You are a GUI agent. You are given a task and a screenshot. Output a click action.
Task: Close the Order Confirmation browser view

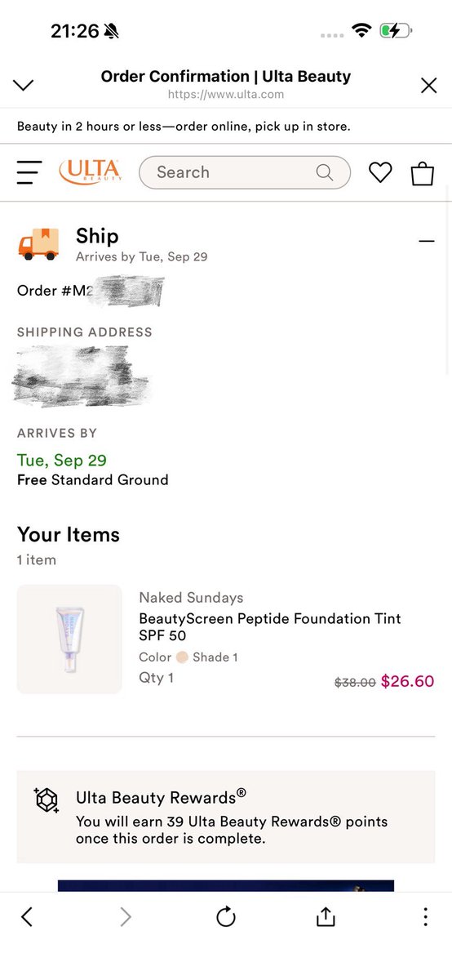coord(428,85)
